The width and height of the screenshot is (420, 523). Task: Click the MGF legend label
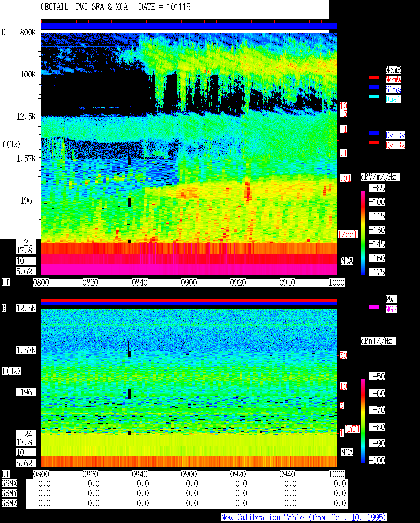coord(391,309)
